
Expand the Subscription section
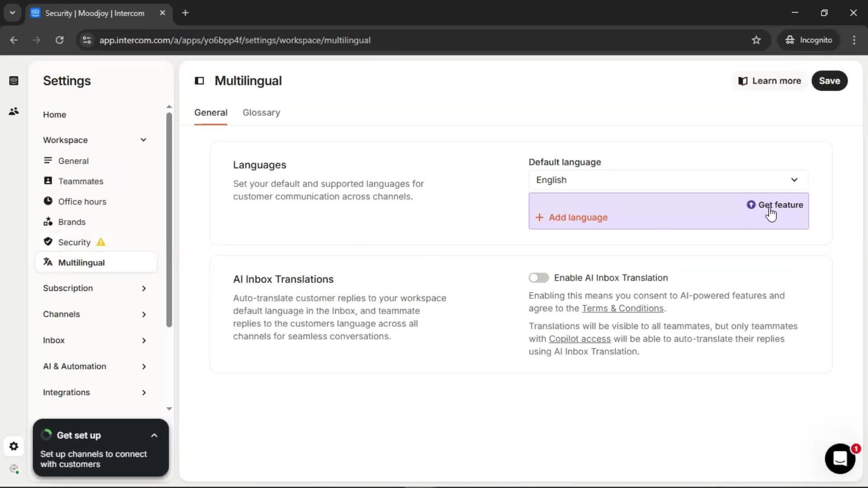pyautogui.click(x=144, y=288)
